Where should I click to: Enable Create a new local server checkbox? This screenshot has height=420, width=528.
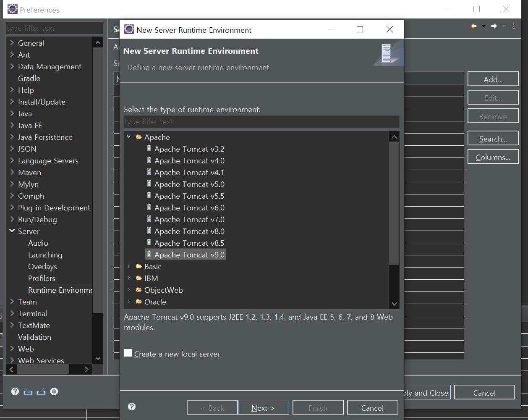pyautogui.click(x=128, y=353)
